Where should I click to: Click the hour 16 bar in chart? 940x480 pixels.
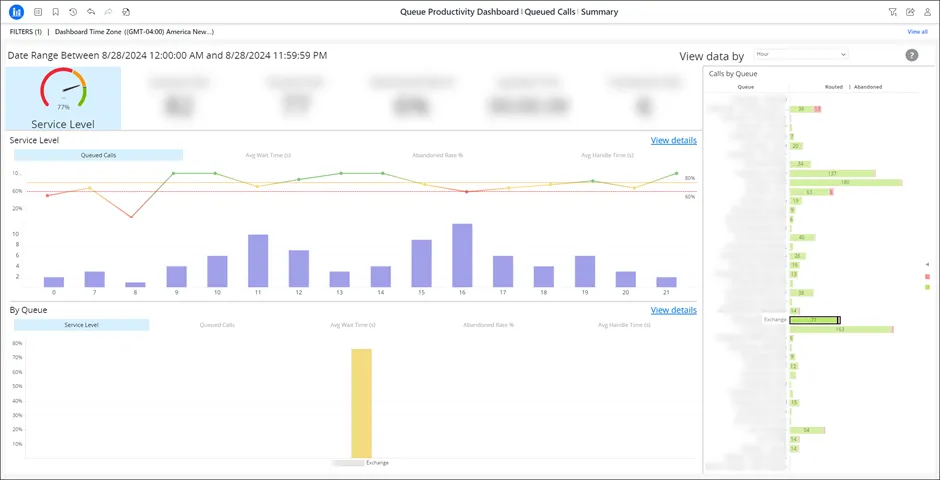[462, 255]
